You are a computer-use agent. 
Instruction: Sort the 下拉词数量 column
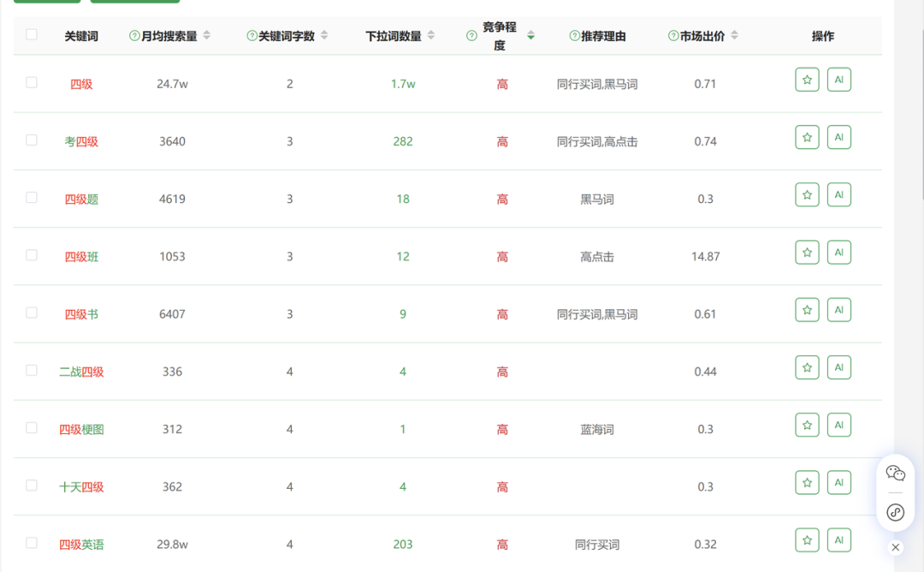pyautogui.click(x=431, y=36)
